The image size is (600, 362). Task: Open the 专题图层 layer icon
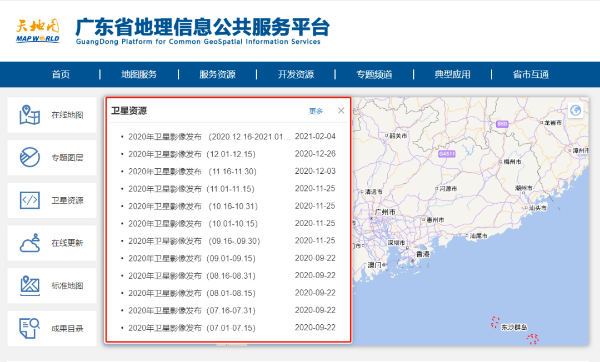tap(30, 157)
